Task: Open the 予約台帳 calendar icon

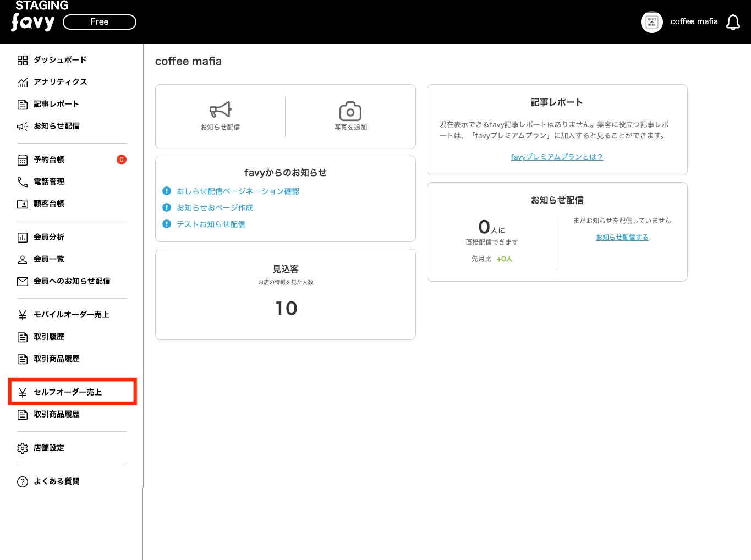Action: pos(23,160)
